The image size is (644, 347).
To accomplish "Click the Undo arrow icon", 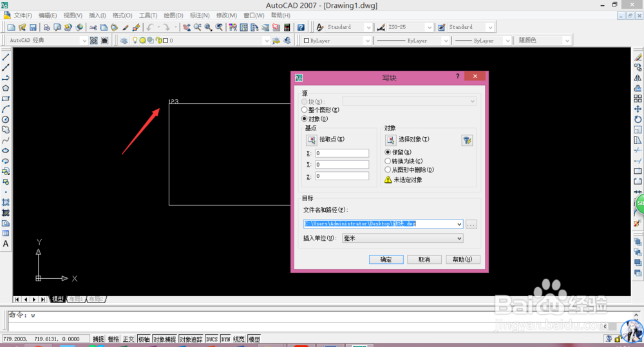I will pos(150,27).
